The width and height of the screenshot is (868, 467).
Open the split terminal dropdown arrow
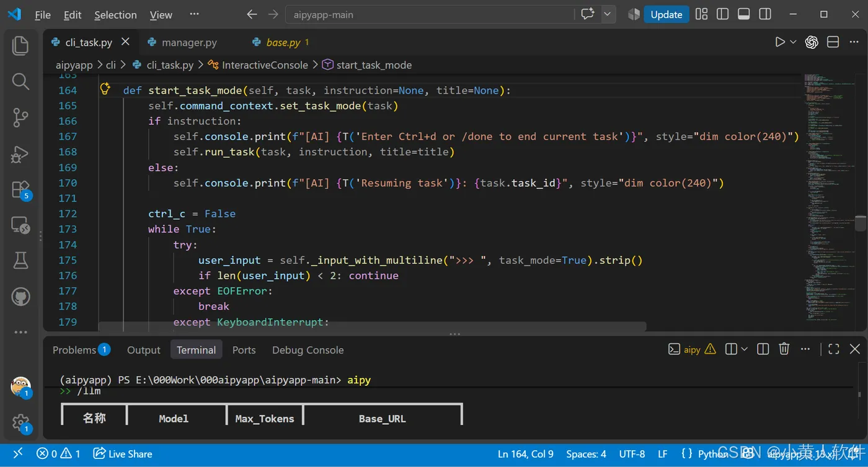point(745,349)
